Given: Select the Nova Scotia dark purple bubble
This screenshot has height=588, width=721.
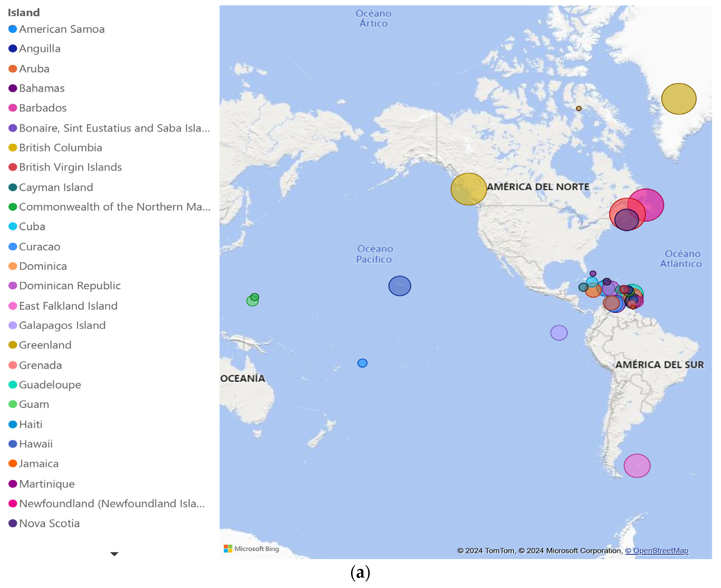Looking at the screenshot, I should 627,220.
